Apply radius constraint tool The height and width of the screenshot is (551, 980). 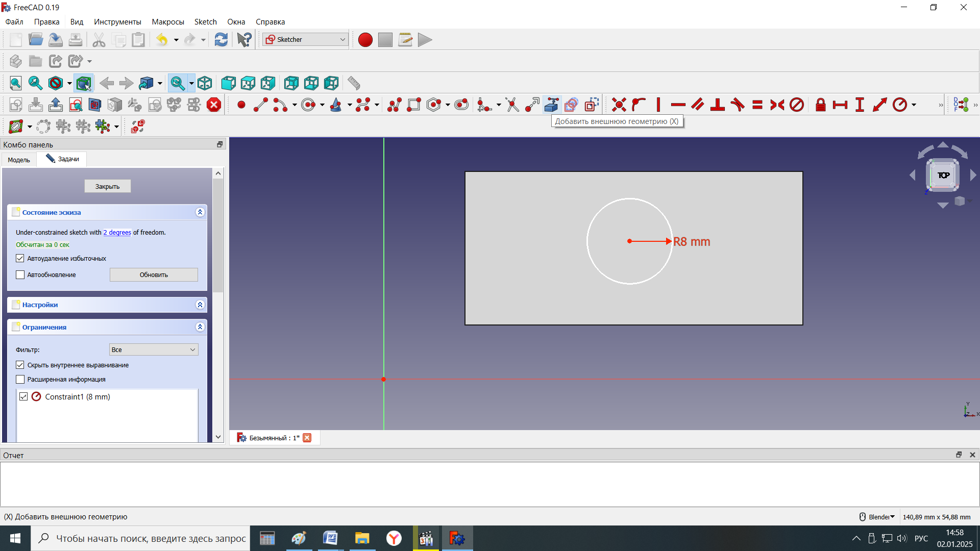(x=900, y=105)
